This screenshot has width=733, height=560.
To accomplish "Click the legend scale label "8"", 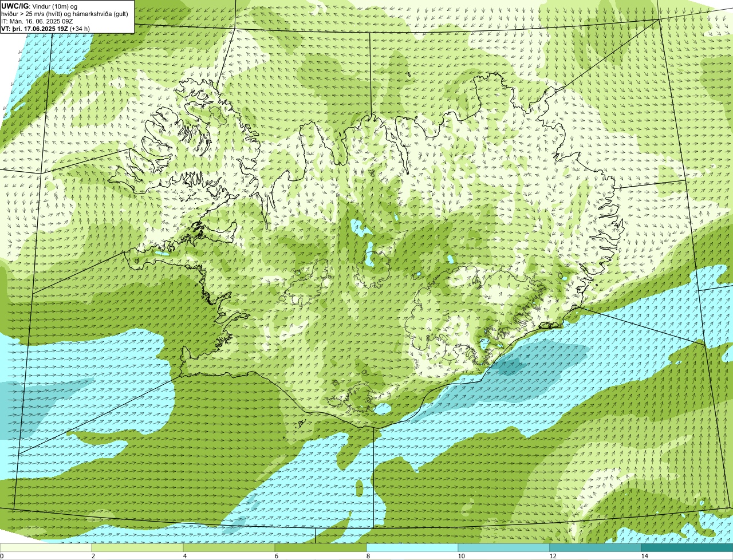I will (x=368, y=556).
